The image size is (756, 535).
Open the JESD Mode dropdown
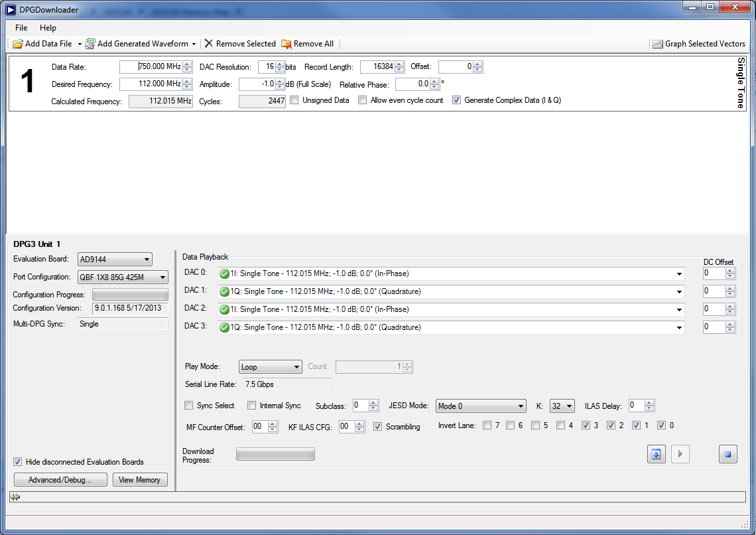[x=481, y=406]
